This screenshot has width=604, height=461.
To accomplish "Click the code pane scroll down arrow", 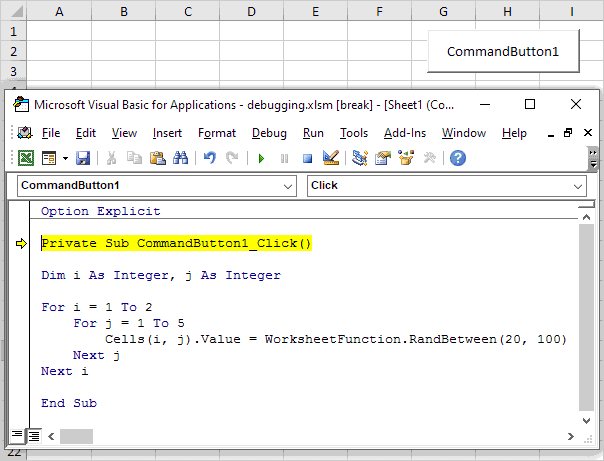I will click(x=586, y=421).
